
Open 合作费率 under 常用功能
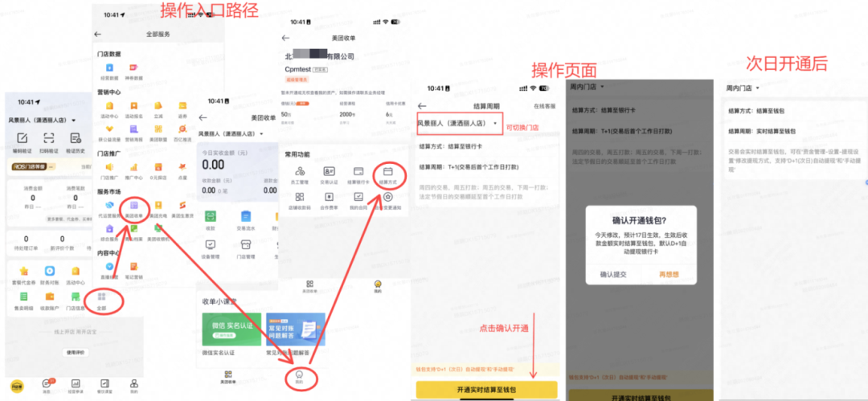tap(330, 197)
